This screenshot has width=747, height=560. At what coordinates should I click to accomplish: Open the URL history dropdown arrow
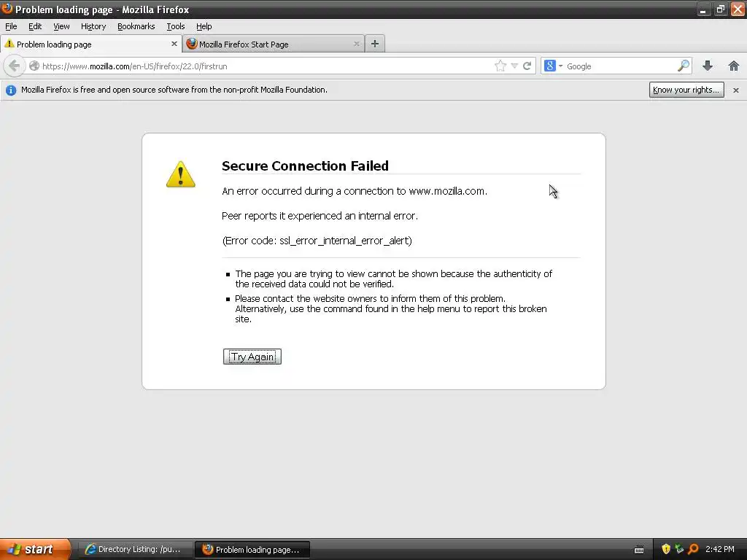pyautogui.click(x=514, y=66)
